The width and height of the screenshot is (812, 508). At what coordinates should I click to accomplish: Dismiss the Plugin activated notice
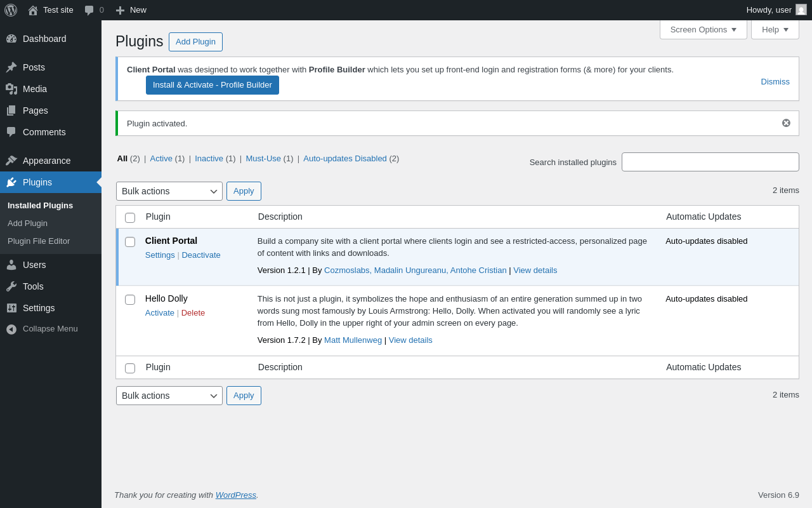(x=786, y=123)
